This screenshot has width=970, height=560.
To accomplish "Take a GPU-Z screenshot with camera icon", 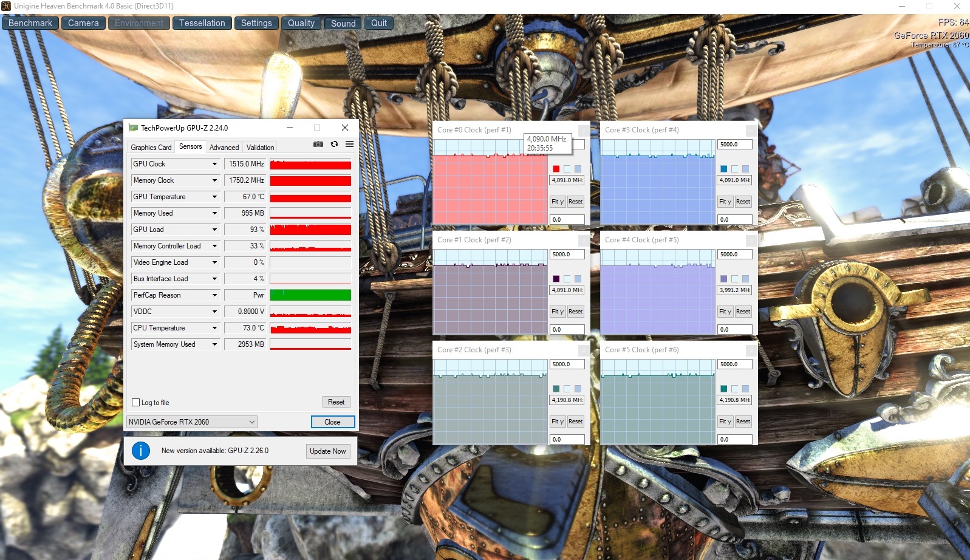I will tap(318, 144).
